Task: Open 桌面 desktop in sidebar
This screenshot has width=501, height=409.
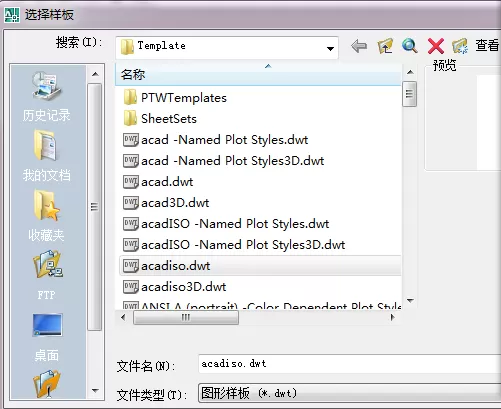Action: coord(47,337)
